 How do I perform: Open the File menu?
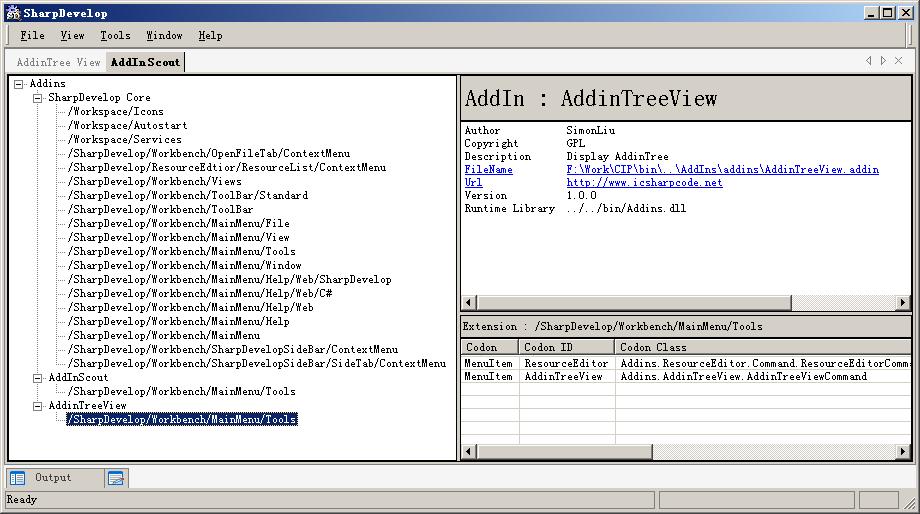32,35
